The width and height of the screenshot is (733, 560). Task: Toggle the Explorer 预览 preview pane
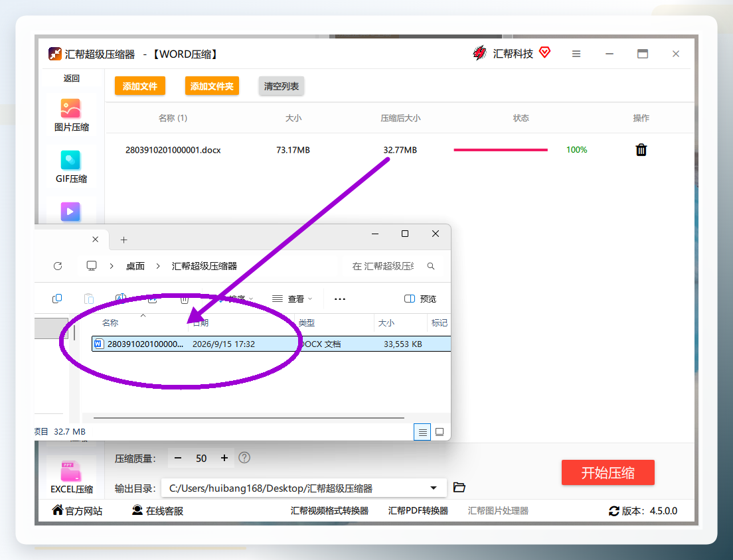click(420, 299)
